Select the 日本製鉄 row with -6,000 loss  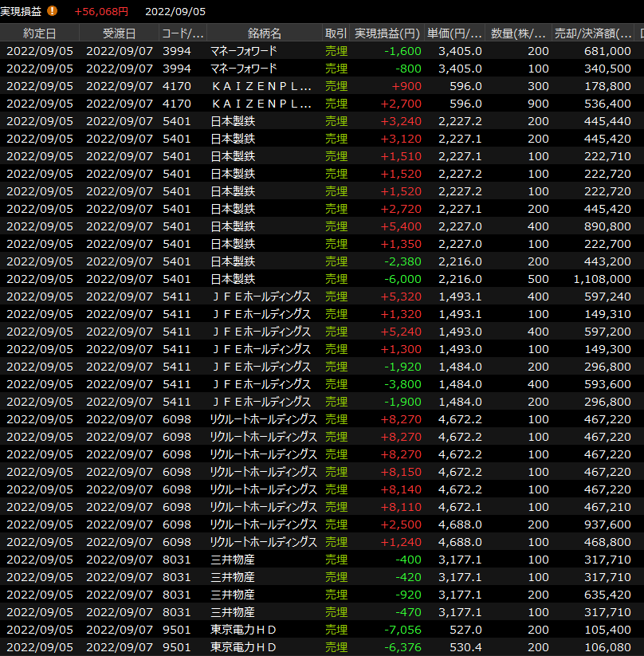319,279
